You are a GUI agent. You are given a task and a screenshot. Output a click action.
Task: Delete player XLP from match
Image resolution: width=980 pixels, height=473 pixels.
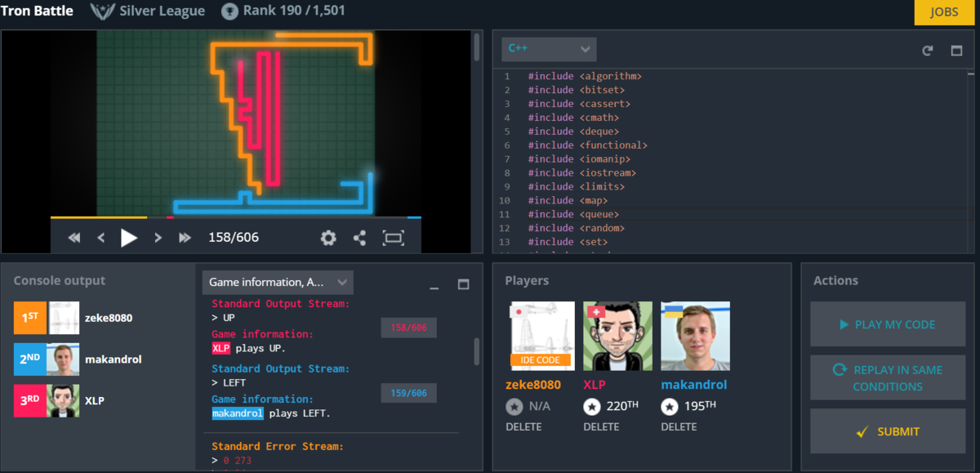coord(601,426)
